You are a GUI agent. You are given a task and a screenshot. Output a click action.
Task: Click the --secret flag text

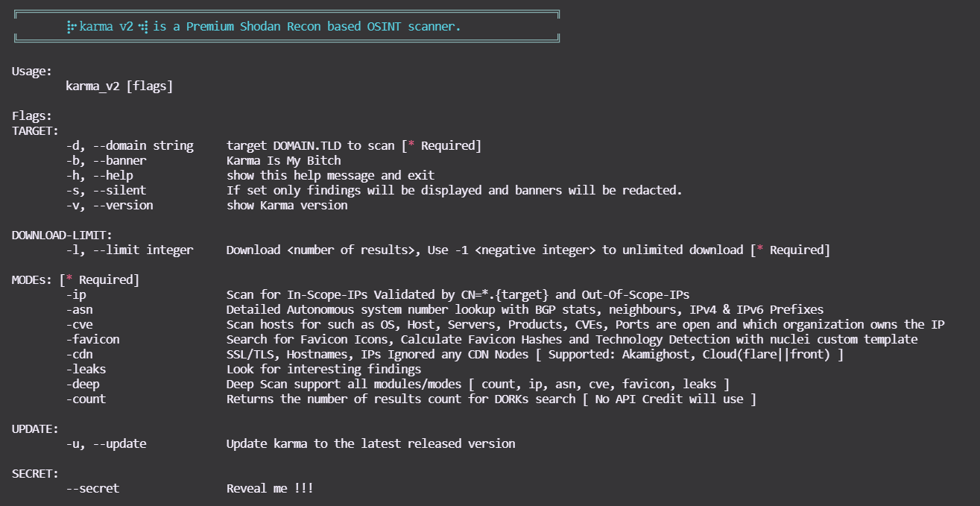[92, 489]
